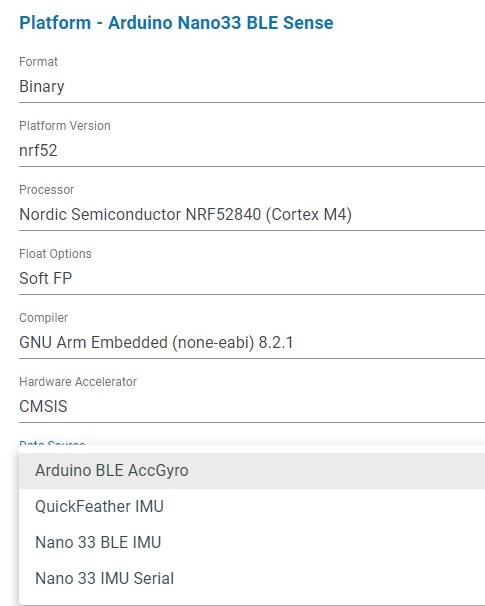Open Hardware Accelerator dropdown showing CMSIS
This screenshot has height=606, width=485.
click(252, 407)
